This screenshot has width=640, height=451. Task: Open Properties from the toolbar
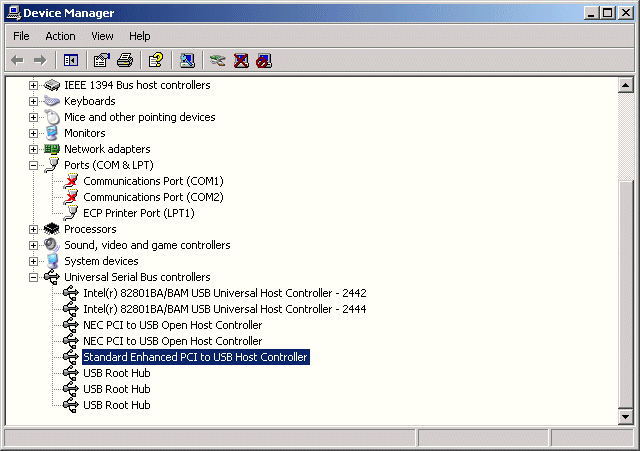pos(101,61)
